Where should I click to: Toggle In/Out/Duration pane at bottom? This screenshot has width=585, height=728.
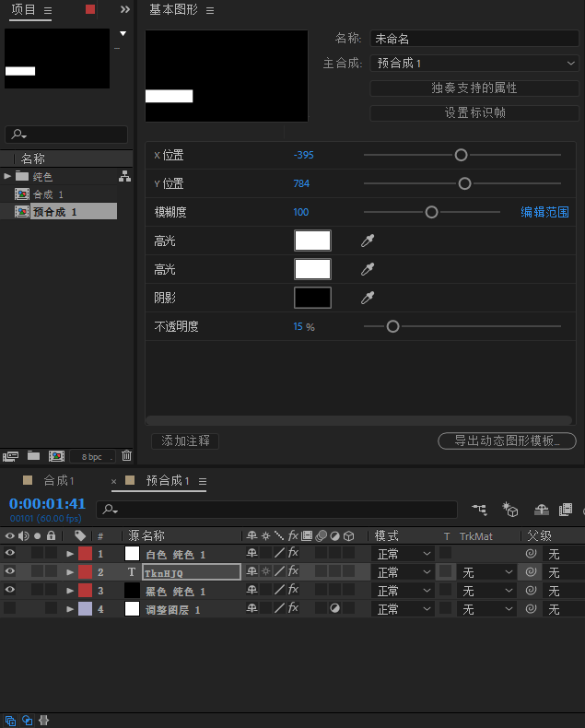coord(43,721)
